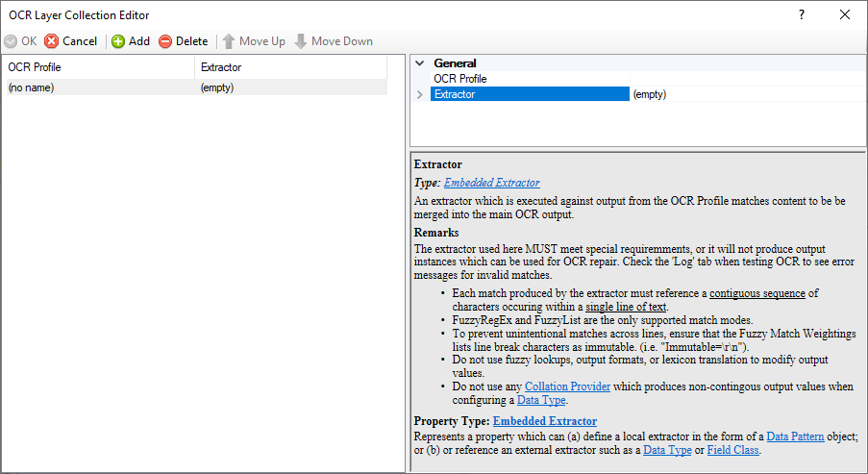Select the (no name) list row
868x474 pixels.
click(196, 87)
